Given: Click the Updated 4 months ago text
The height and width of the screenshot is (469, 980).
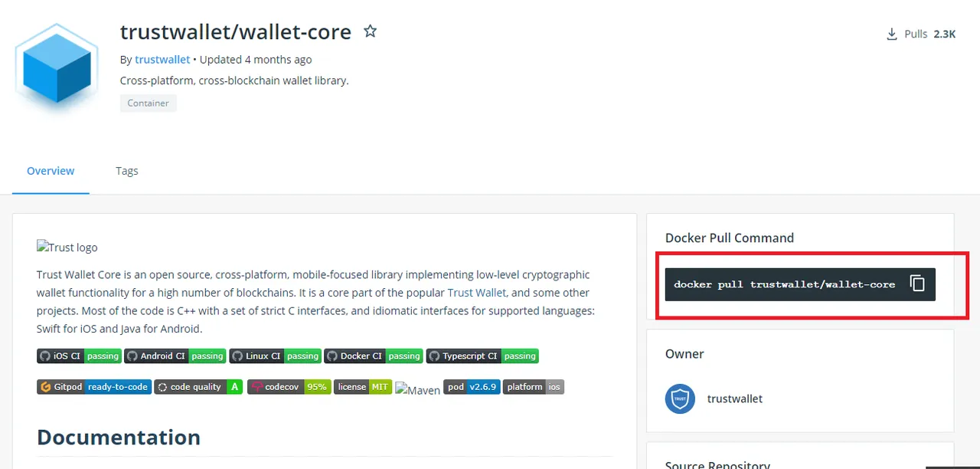Looking at the screenshot, I should coord(256,59).
